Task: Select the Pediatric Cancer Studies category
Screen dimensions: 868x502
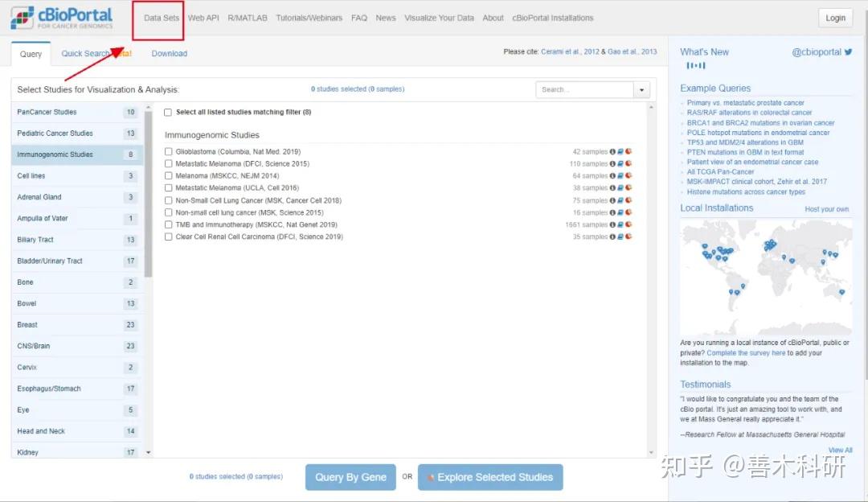Action: (77, 134)
